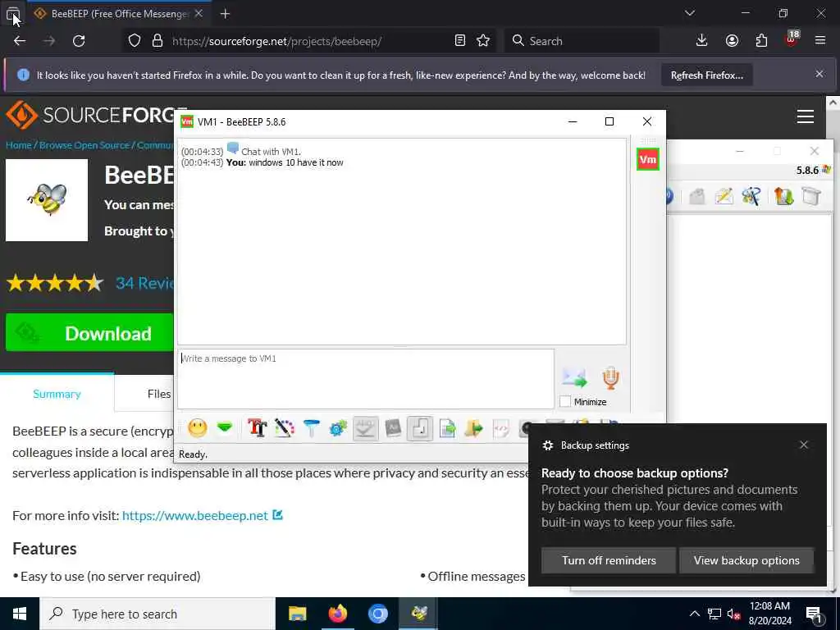The width and height of the screenshot is (840, 630).
Task: Open the SourceForge hamburger menu
Action: click(806, 116)
